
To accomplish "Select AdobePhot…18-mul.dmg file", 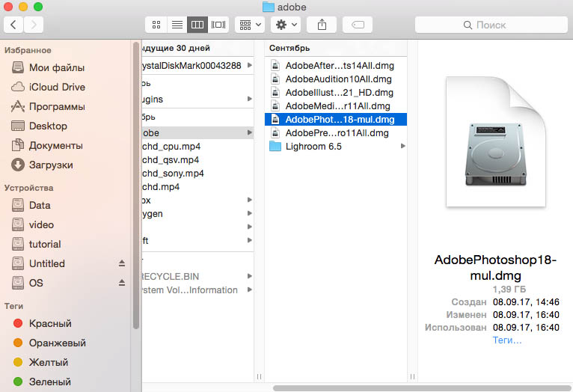I will [335, 120].
